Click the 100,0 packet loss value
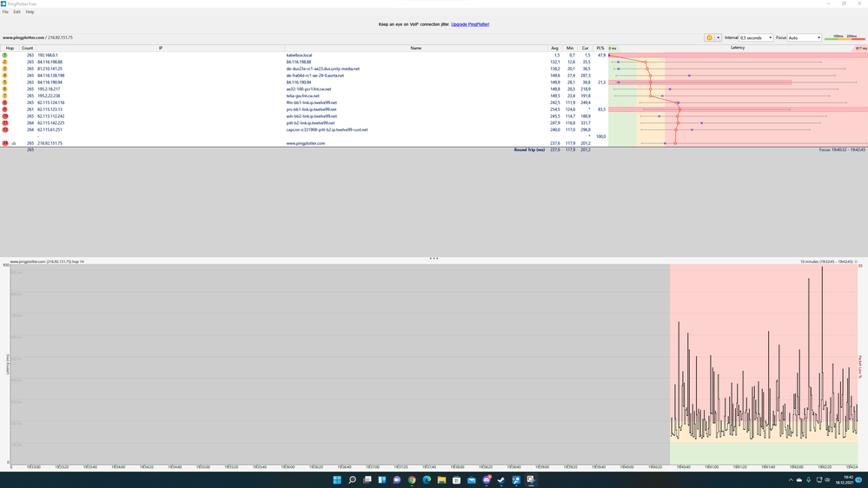 (x=600, y=136)
